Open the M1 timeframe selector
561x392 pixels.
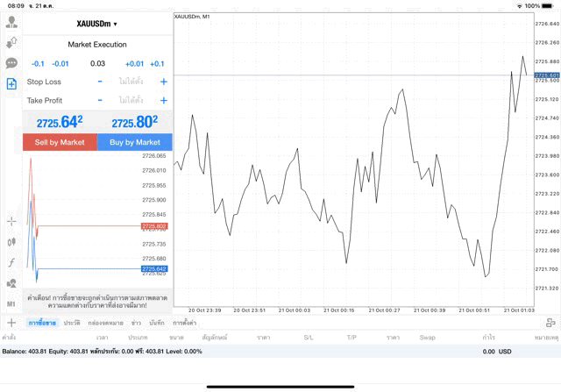coord(11,303)
